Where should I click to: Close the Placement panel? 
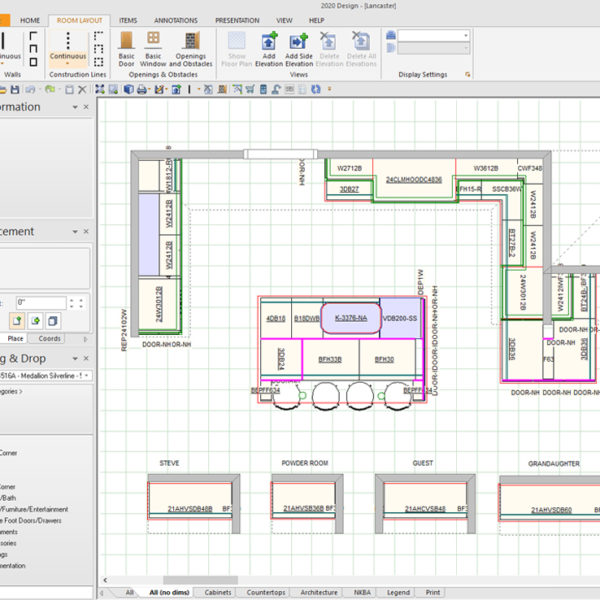pos(86,231)
